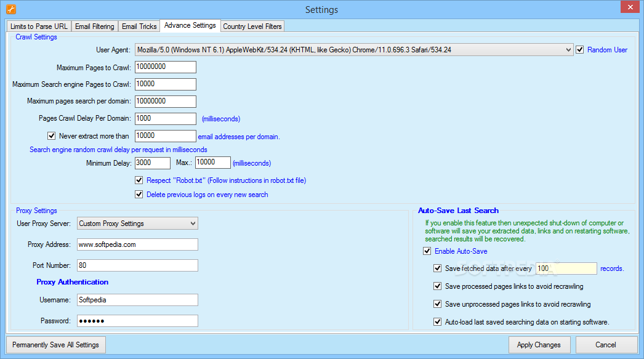Edit Maximum Pages to Crawl field
The image size is (644, 359).
tap(166, 67)
